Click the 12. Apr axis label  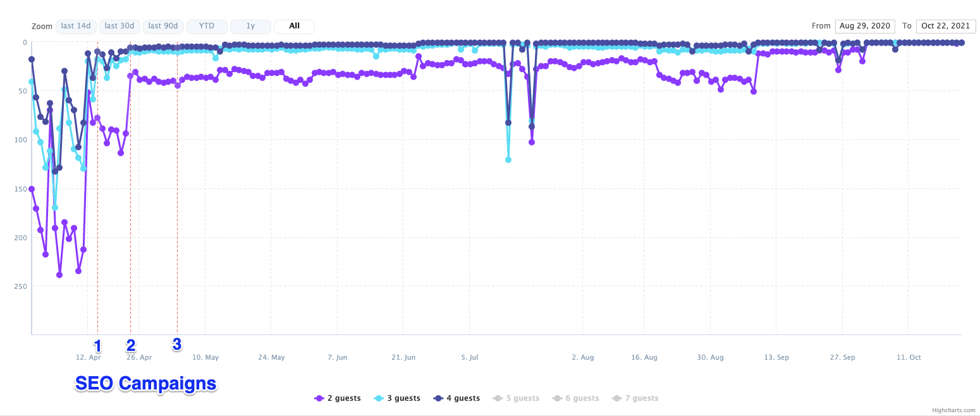point(89,358)
